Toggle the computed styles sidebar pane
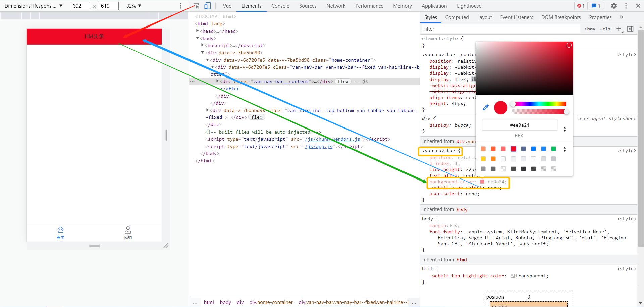Viewport: 644px width, 307px height. (x=630, y=29)
